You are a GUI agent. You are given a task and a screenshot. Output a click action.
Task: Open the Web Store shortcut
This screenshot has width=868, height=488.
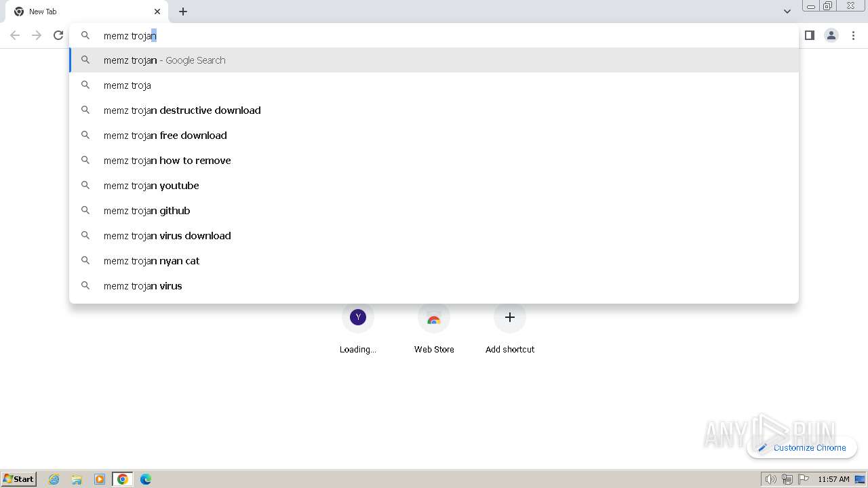[x=434, y=329]
